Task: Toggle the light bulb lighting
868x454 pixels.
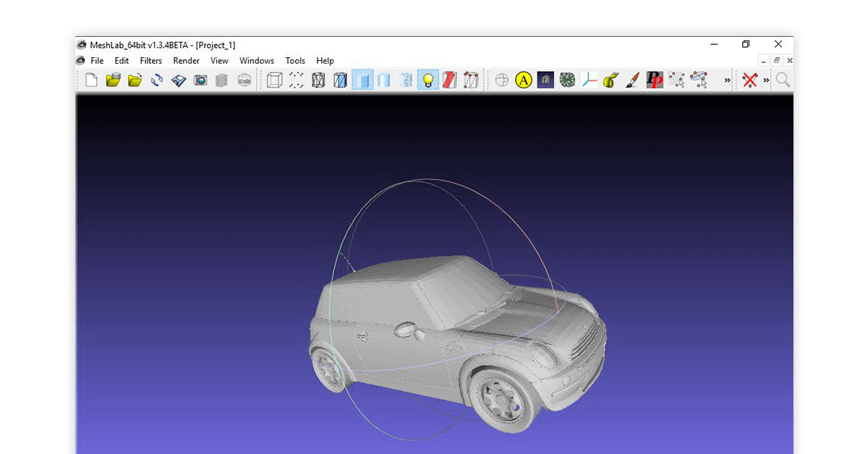Action: point(428,80)
